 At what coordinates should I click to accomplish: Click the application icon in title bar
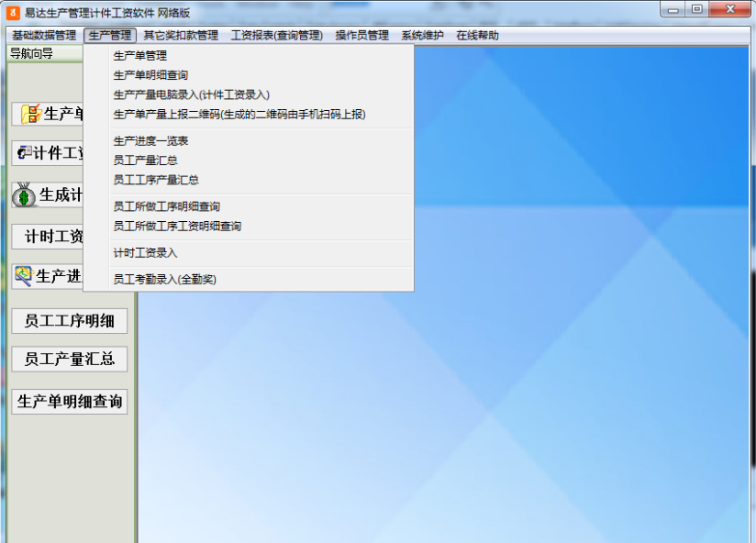[x=12, y=11]
